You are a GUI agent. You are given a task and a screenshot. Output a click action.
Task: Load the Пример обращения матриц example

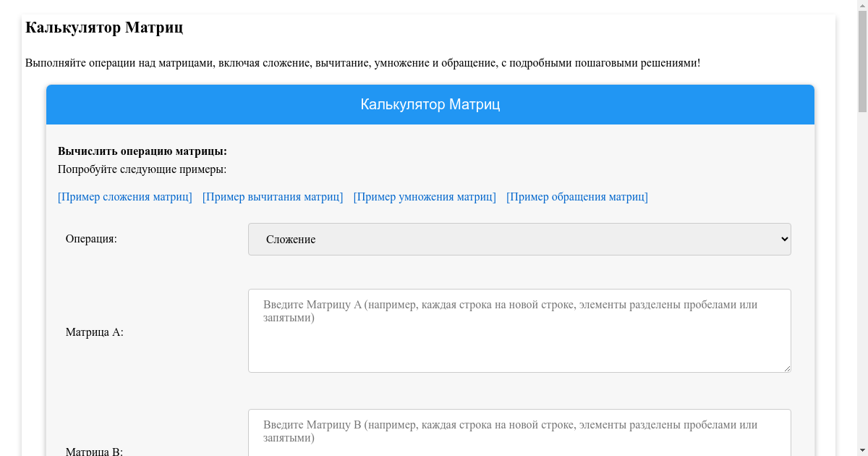(x=576, y=197)
